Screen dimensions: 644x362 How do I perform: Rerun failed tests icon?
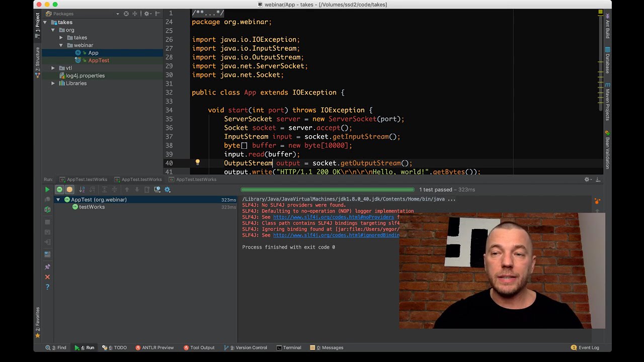pos(47,200)
